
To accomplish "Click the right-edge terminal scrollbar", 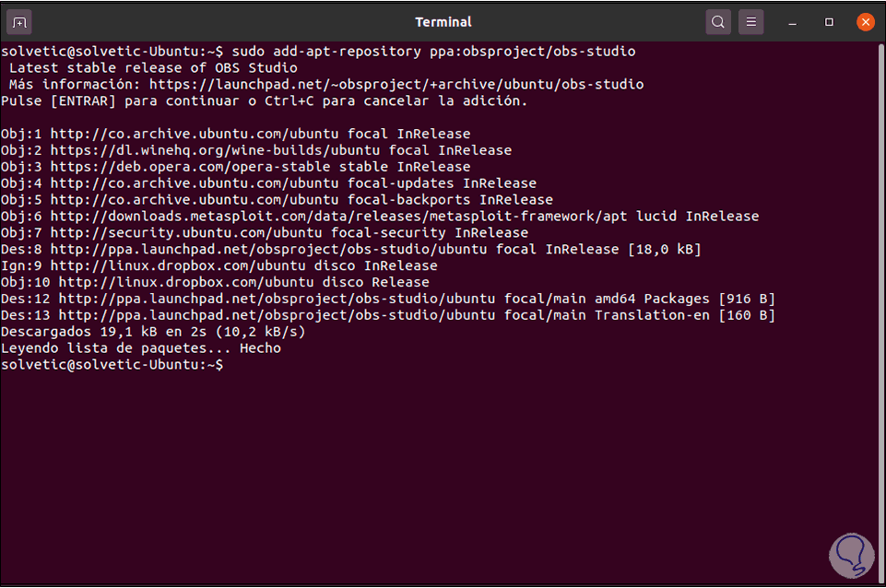I will (880, 276).
